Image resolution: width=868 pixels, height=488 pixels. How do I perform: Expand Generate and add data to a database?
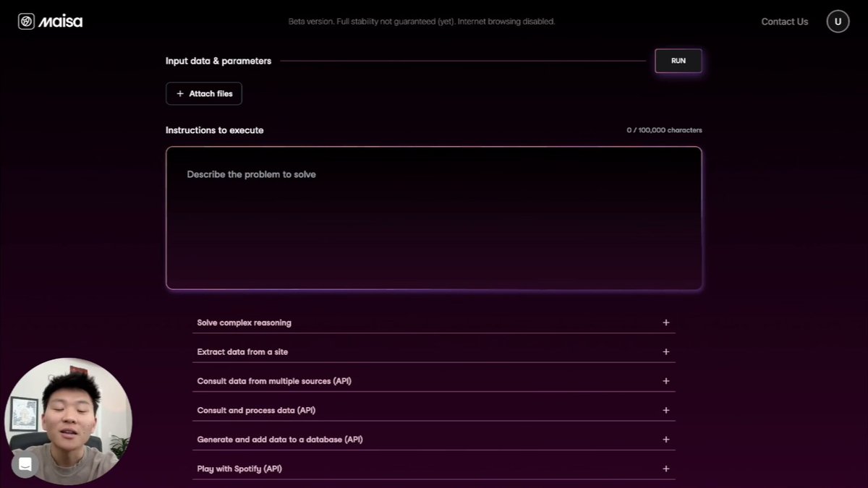coord(434,440)
